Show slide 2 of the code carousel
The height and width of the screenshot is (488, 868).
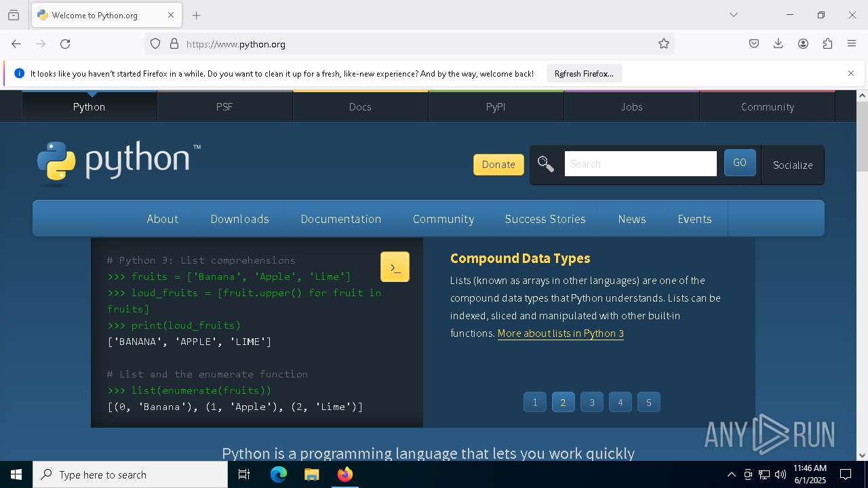pyautogui.click(x=563, y=402)
